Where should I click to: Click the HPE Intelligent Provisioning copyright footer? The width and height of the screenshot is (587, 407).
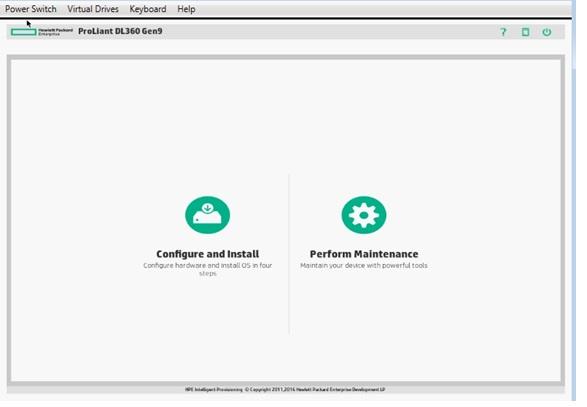(285, 389)
